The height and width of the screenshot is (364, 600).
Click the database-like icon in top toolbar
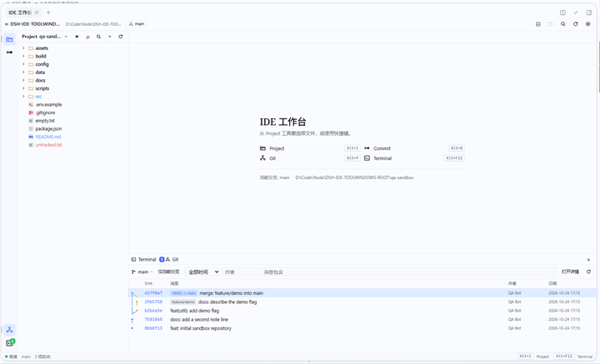(538, 24)
